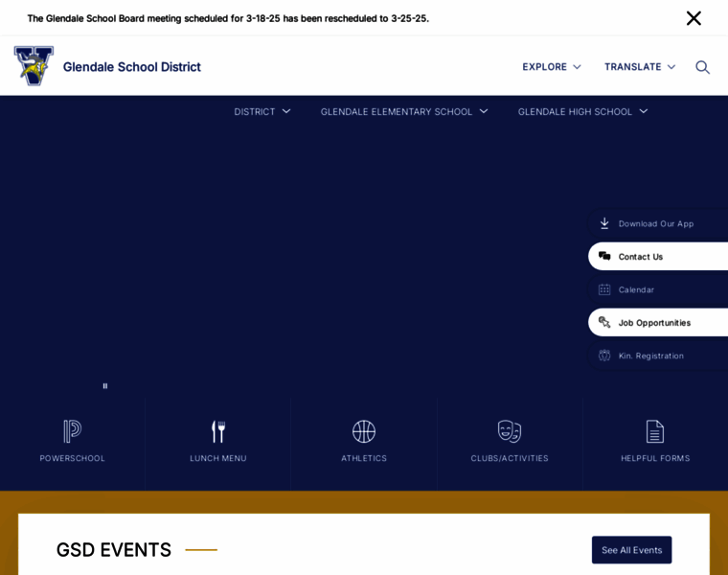Dismiss the school board meeting alert banner
The width and height of the screenshot is (728, 575).
point(694,18)
